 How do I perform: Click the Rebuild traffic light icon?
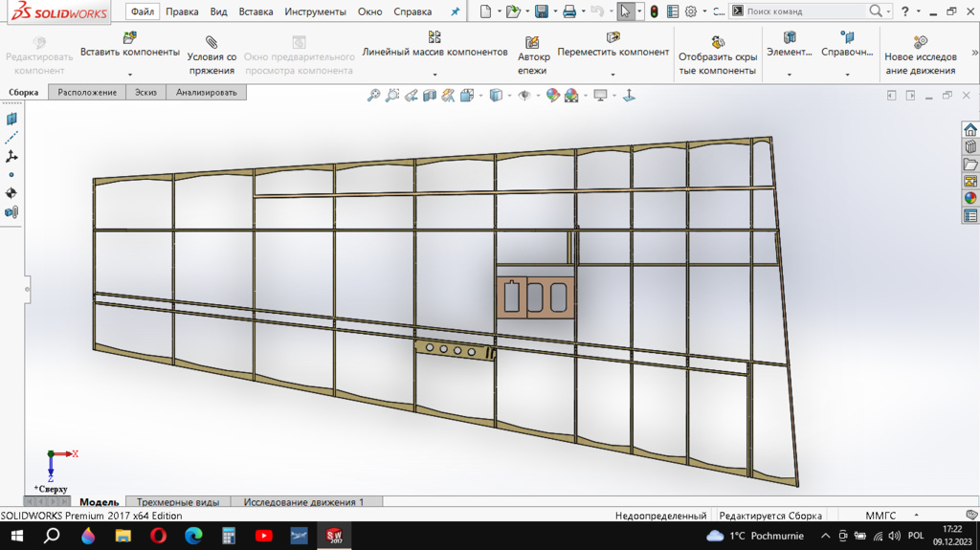654,11
